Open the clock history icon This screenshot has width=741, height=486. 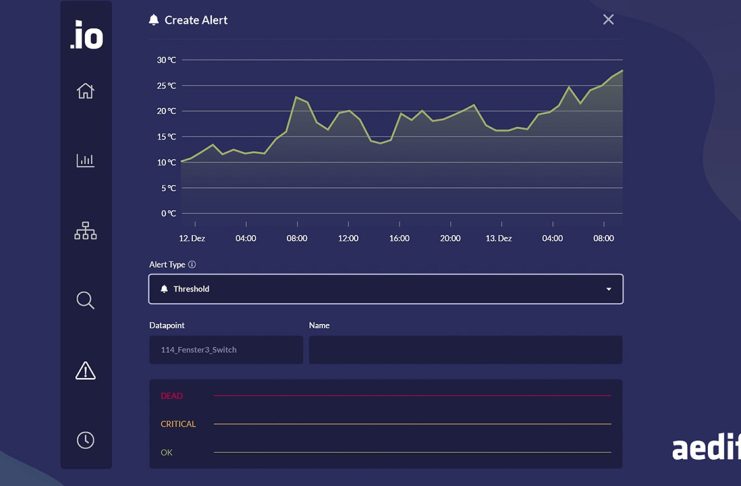(x=86, y=440)
